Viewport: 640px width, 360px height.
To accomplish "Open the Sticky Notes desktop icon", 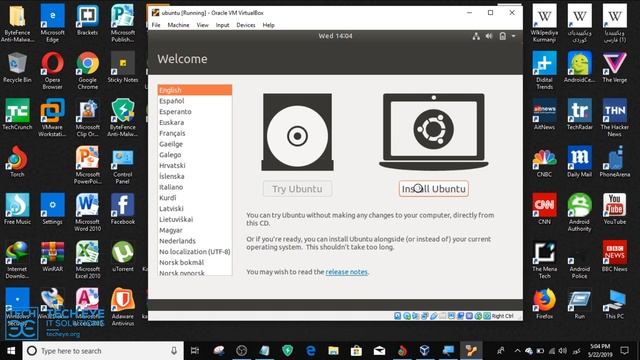I will pyautogui.click(x=122, y=67).
